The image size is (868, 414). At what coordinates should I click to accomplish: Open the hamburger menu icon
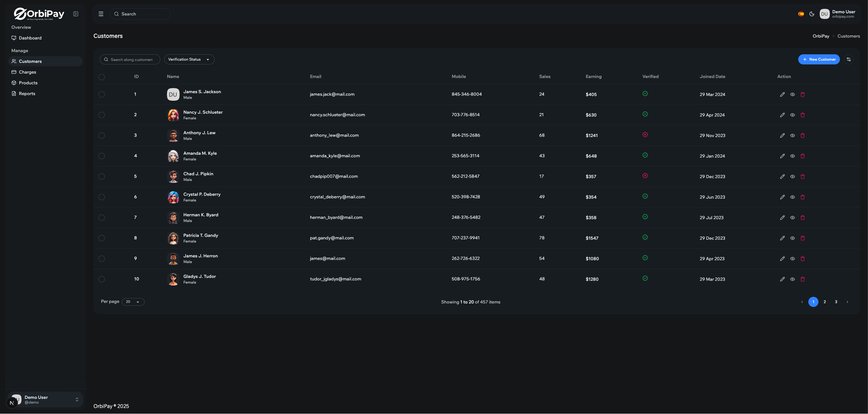(x=101, y=14)
